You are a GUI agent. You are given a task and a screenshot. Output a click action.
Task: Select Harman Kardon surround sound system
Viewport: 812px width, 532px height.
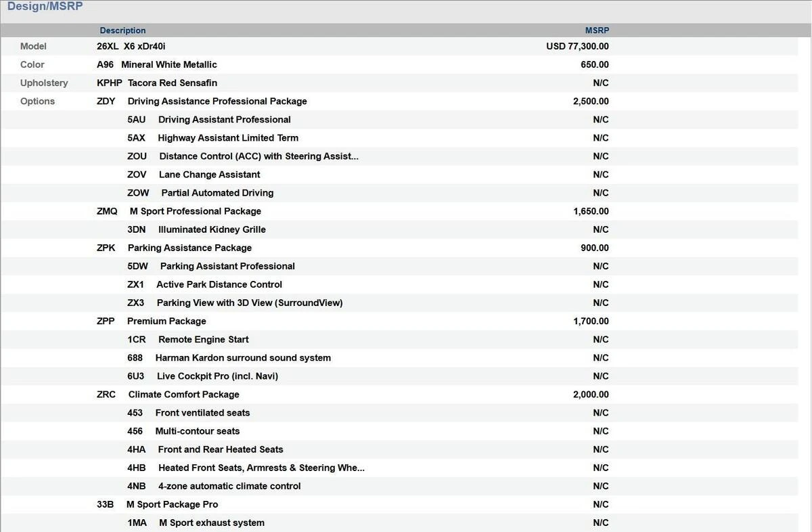tap(242, 357)
